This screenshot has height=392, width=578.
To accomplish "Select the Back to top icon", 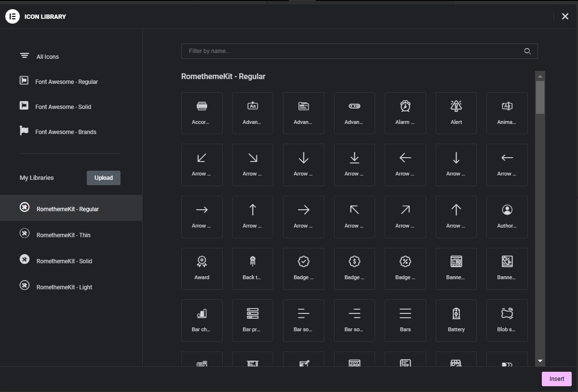I will click(x=253, y=269).
